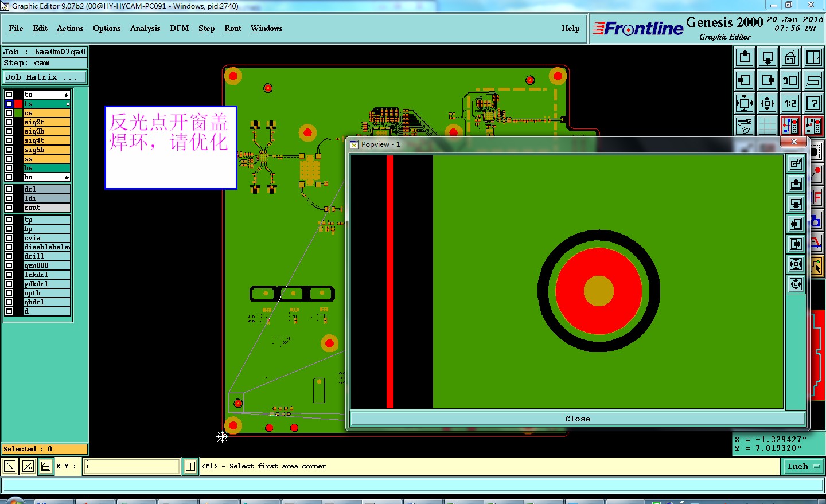This screenshot has height=504, width=826.
Task: Toggle the display checkbox for layer sig3b
Action: tap(9, 131)
